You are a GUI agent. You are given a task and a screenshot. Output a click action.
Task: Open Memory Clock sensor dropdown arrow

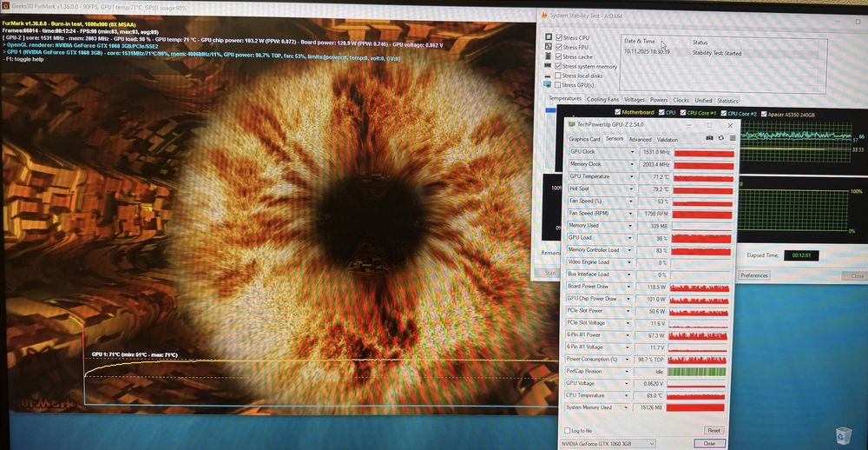point(632,164)
